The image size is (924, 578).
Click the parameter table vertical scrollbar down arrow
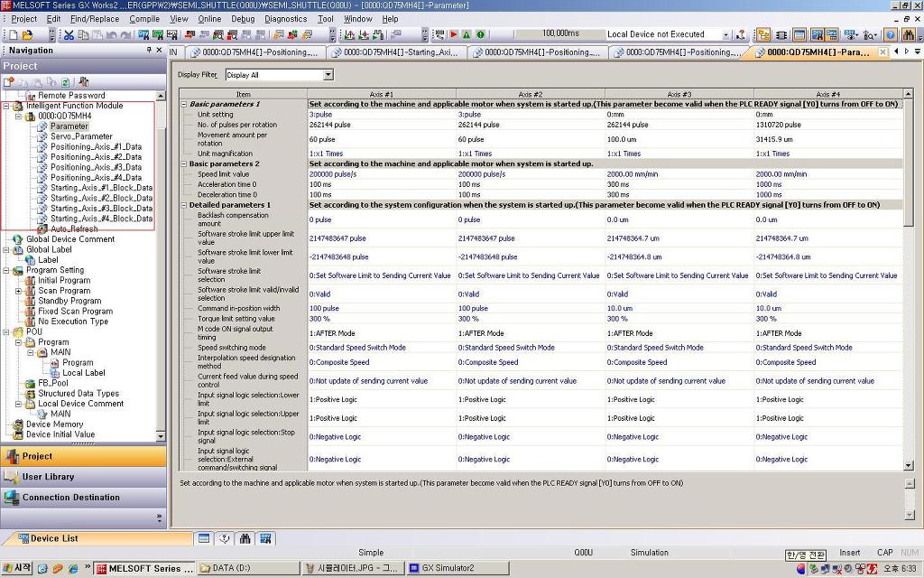[x=908, y=465]
